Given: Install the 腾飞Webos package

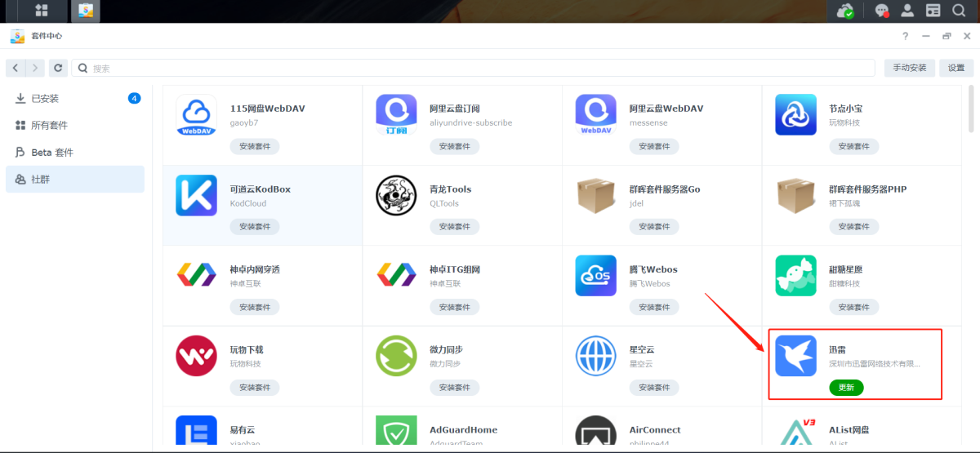Looking at the screenshot, I should (x=654, y=307).
